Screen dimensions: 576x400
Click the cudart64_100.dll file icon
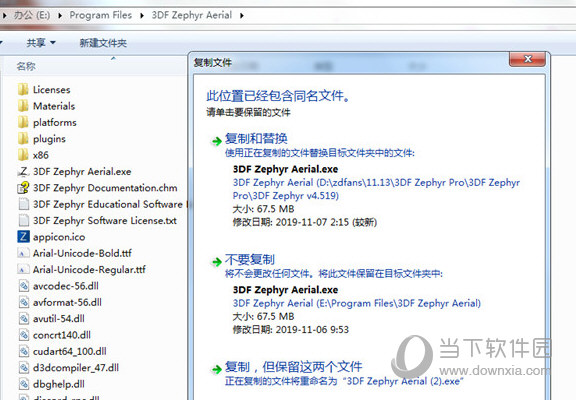[x=24, y=351]
